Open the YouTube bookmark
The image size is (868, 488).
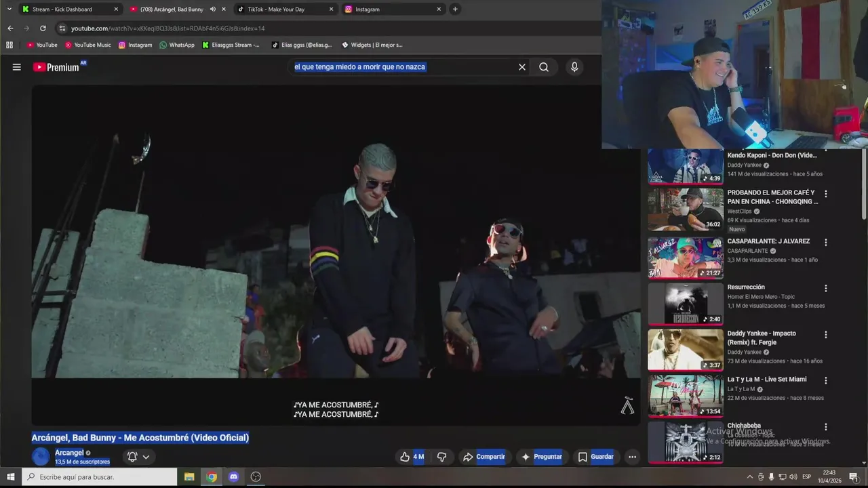tap(42, 45)
